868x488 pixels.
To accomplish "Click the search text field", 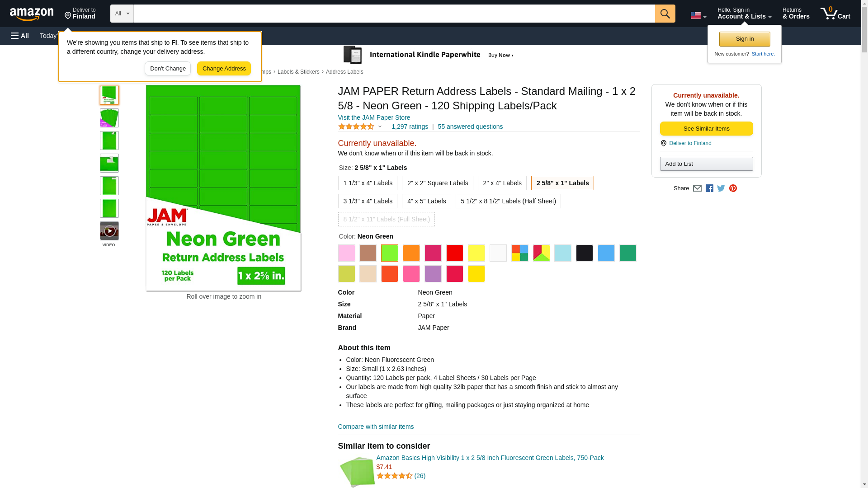I will click(394, 14).
